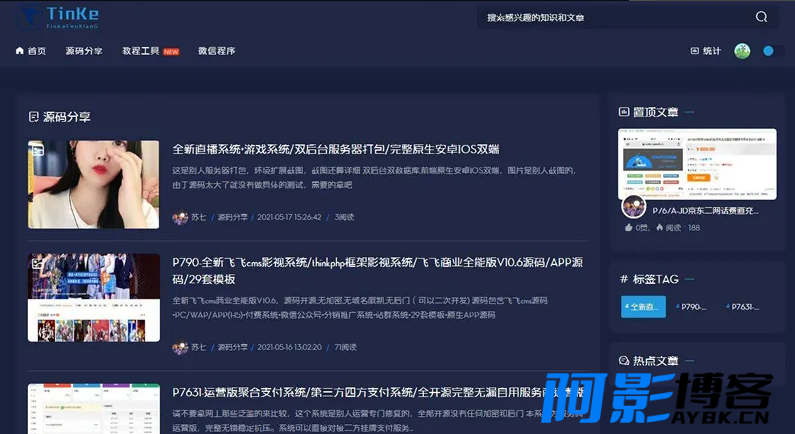
Task: Open article title 全新直播系统+游戏系统
Action: (336, 149)
